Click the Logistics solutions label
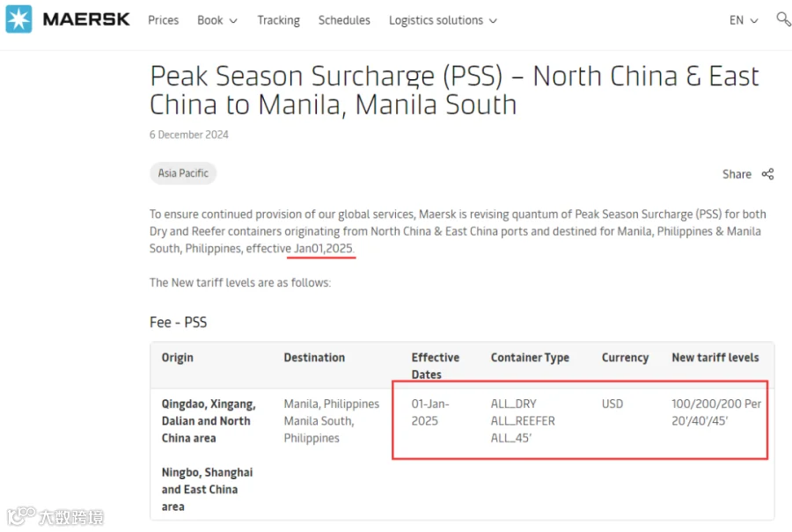792x532 pixels. (x=436, y=20)
